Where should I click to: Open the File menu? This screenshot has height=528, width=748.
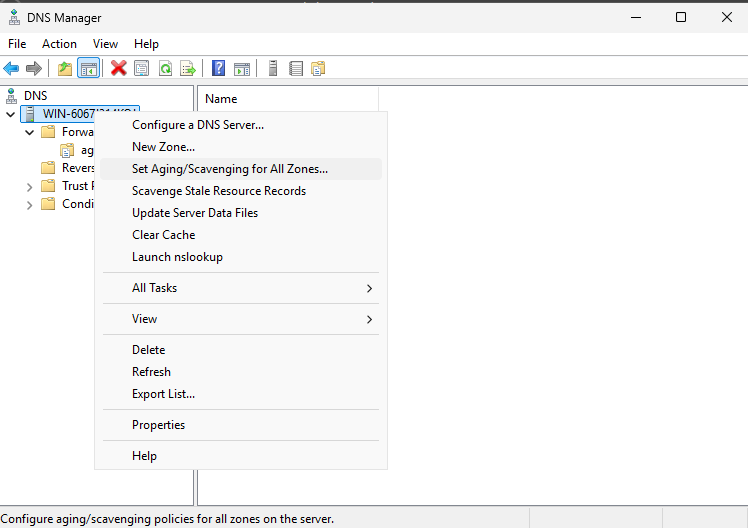[x=17, y=44]
